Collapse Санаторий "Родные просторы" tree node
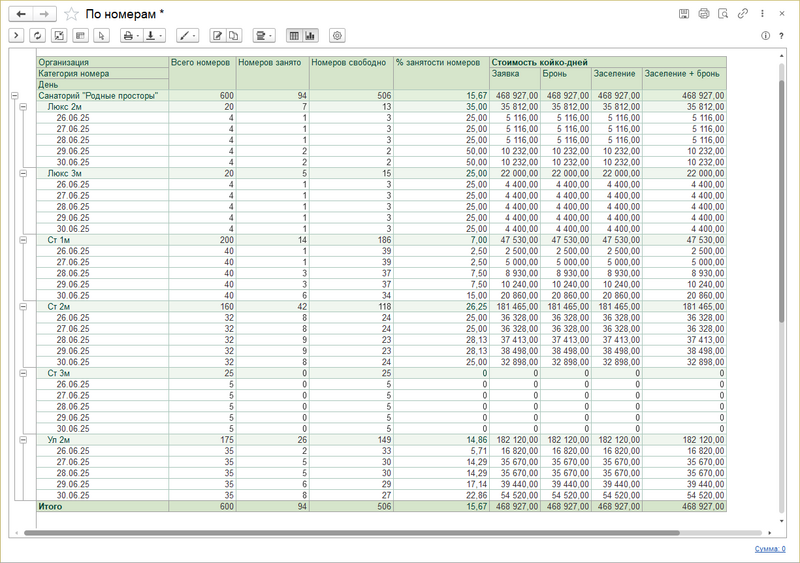The height and width of the screenshot is (563, 800). [x=14, y=96]
